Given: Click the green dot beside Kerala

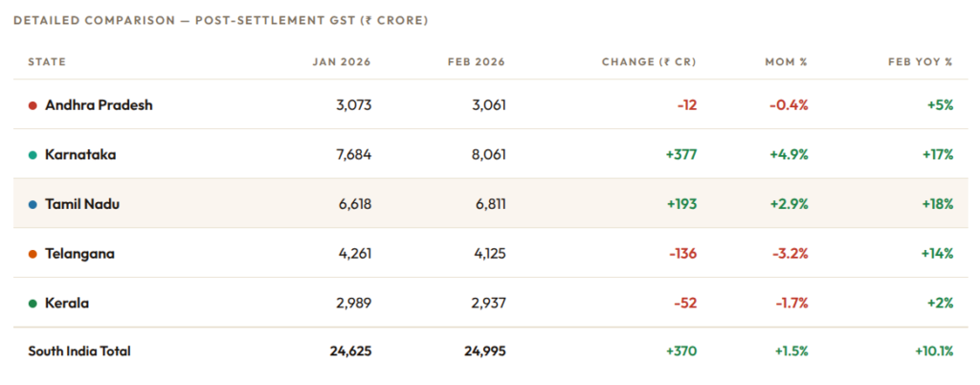Looking at the screenshot, I should 33,304.
